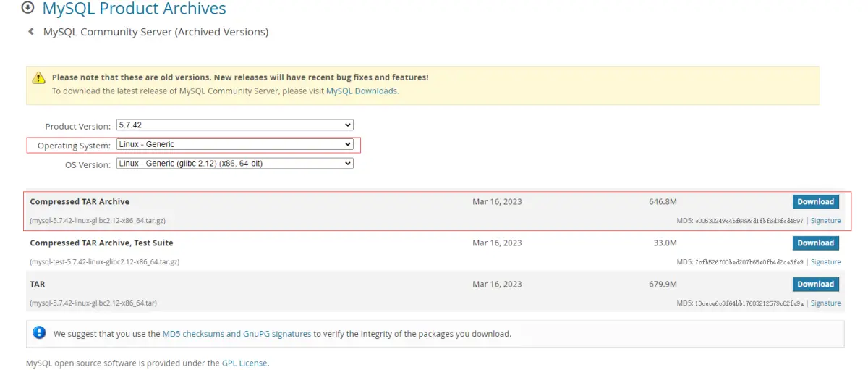This screenshot has height=370, width=868.
Task: Open the Operating System dropdown
Action: pos(235,144)
